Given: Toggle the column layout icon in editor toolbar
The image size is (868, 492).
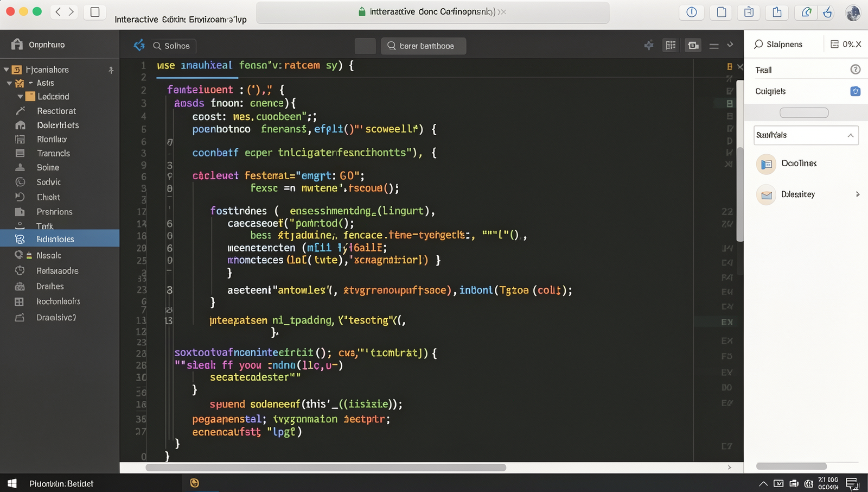Looking at the screenshot, I should pyautogui.click(x=671, y=46).
